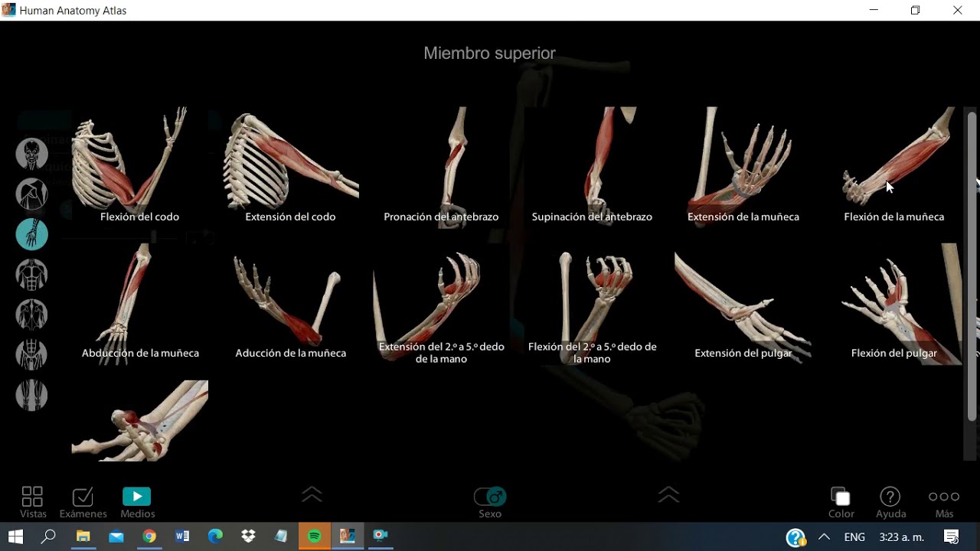Open the Medios play section
The width and height of the screenshot is (980, 551).
(x=137, y=503)
